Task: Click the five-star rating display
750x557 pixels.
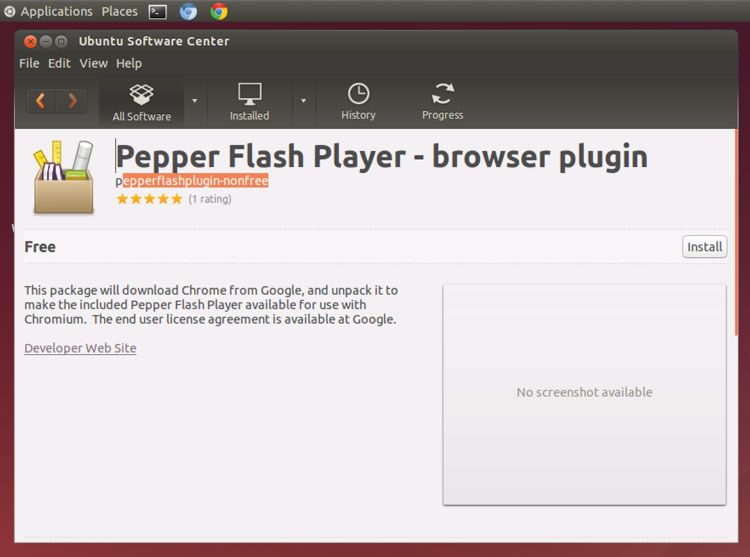Action: [x=150, y=199]
